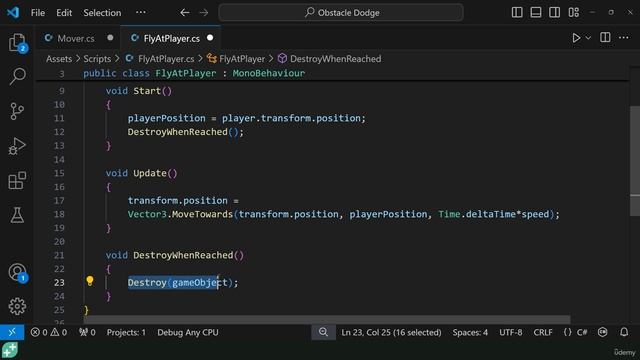Go back with the left arrow
Screen dimensions: 640x360
[185, 13]
